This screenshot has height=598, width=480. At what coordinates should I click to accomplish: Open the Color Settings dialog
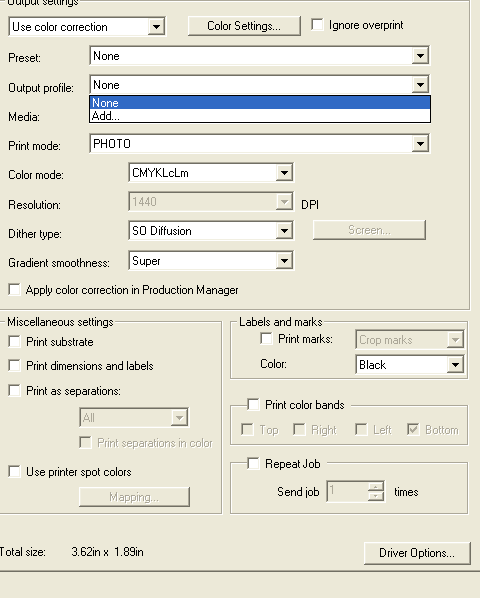tap(244, 26)
